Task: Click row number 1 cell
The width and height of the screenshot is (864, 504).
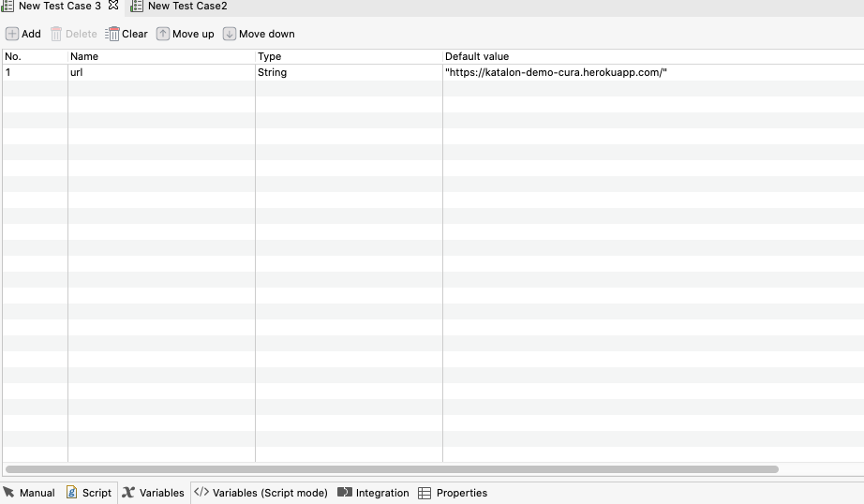Action: (36, 72)
